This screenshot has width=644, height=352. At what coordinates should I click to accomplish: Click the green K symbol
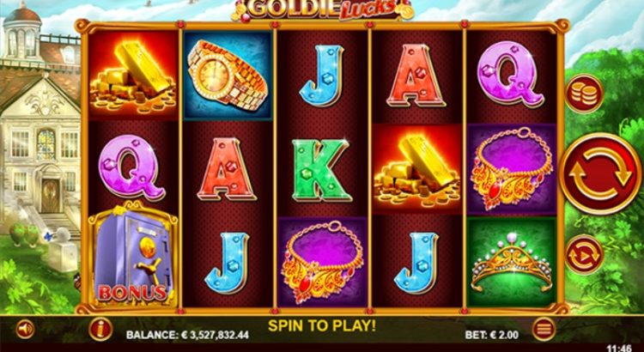322,170
